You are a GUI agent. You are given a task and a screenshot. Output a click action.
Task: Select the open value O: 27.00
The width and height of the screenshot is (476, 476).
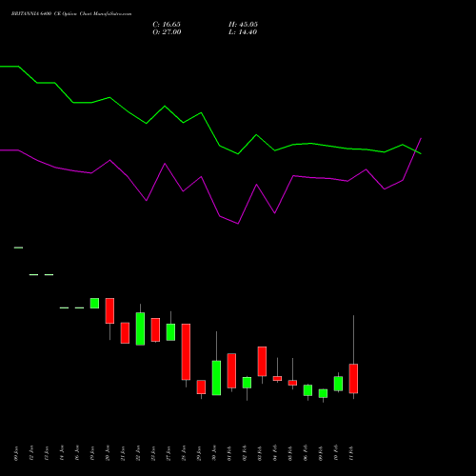[167, 32]
